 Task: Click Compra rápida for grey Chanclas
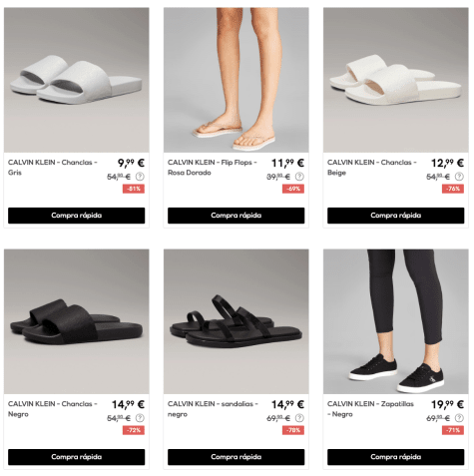pos(77,216)
